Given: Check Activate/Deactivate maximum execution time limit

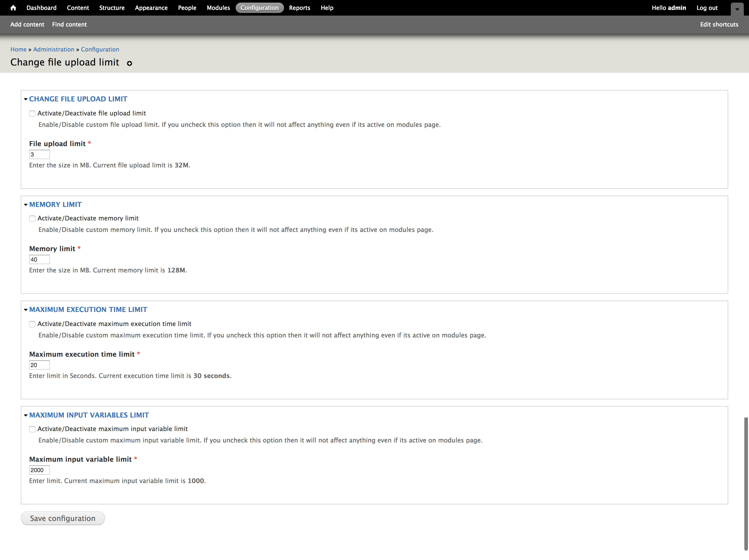Looking at the screenshot, I should coord(32,324).
